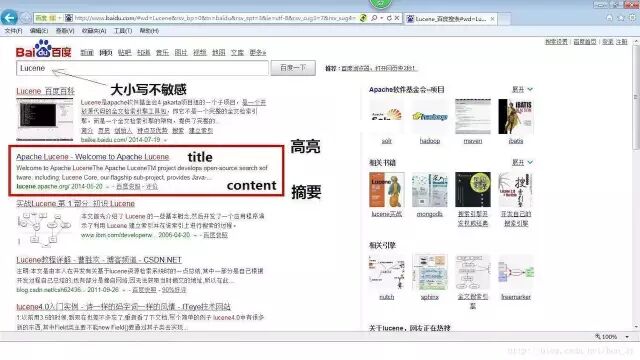Click the compatibility view icon in address bar

[363, 18]
